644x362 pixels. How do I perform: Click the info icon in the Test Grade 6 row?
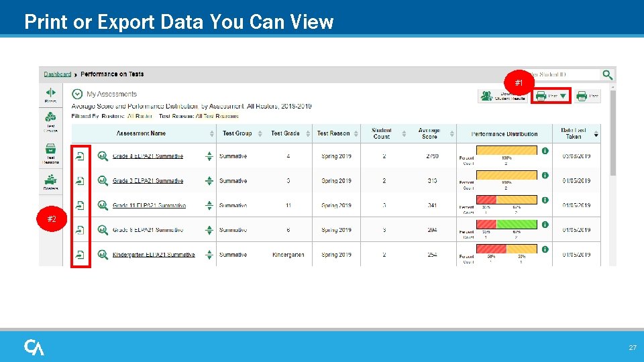(x=545, y=225)
